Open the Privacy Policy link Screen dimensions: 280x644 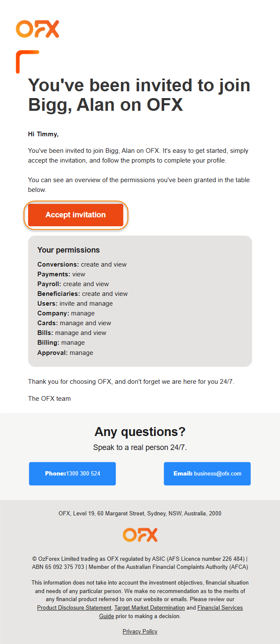coord(140,632)
